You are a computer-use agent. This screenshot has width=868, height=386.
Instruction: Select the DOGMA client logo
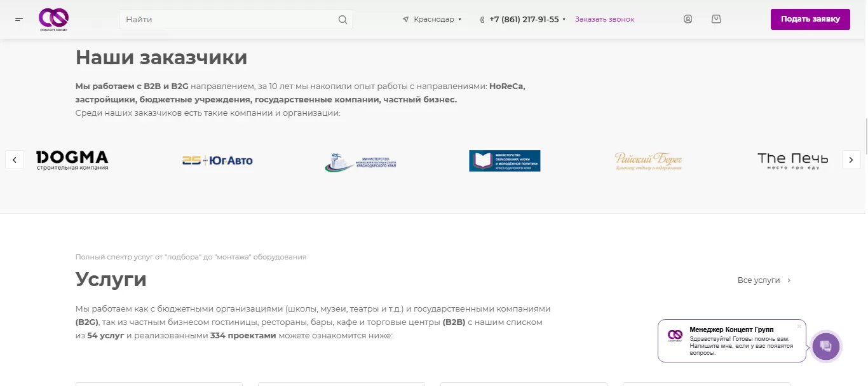(72, 160)
